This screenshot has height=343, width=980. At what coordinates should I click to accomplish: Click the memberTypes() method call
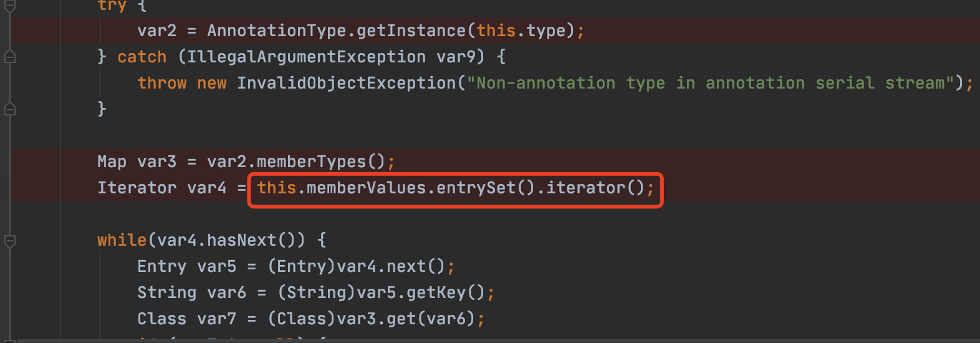[x=320, y=162]
